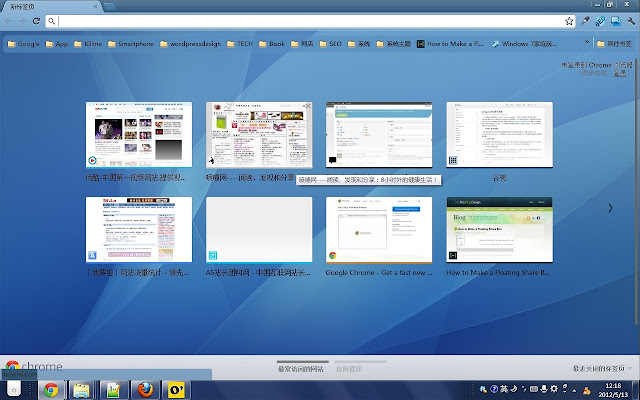The height and width of the screenshot is (400, 640).
Task: Reload the current page
Action: [36, 21]
